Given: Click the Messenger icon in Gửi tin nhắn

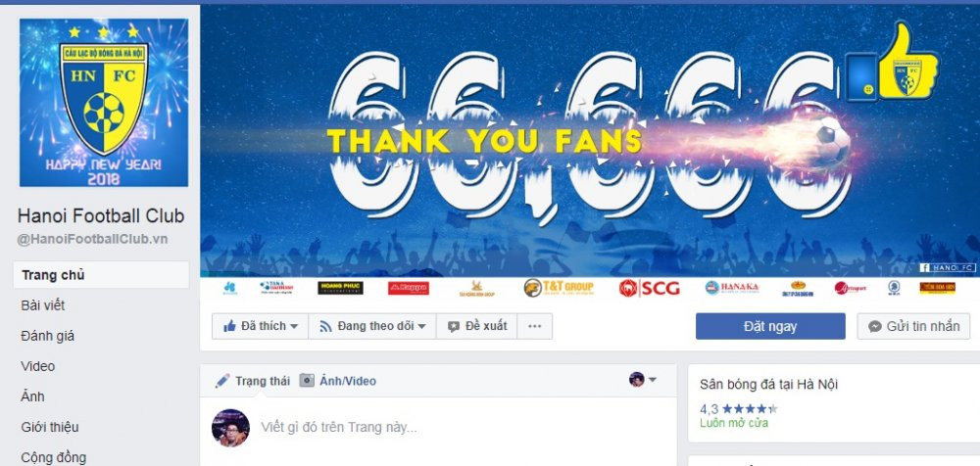Looking at the screenshot, I should 875,327.
